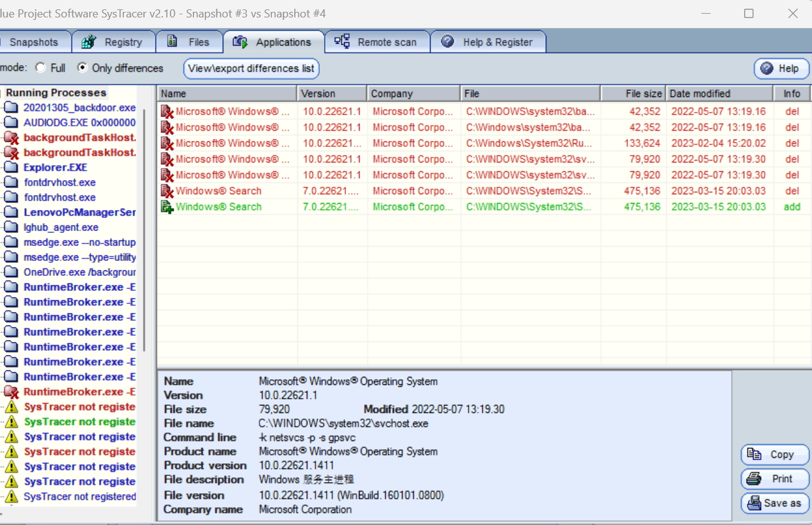The height and width of the screenshot is (525, 812).
Task: Sort the list by the Name column header
Action: [x=227, y=93]
